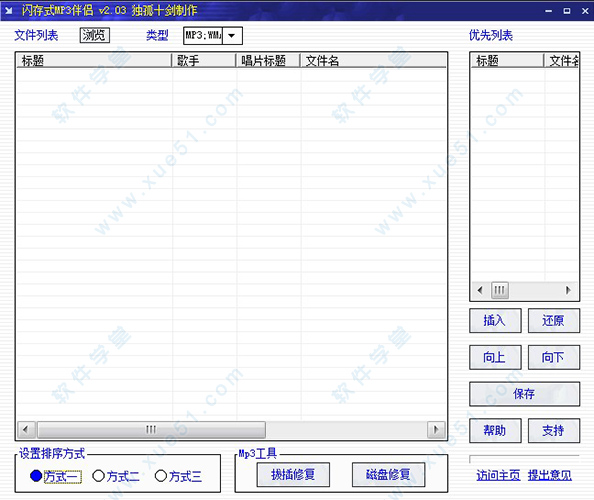Viewport: 594px width, 500px height.
Task: Click the 浏览 browse button
Action: 95,35
